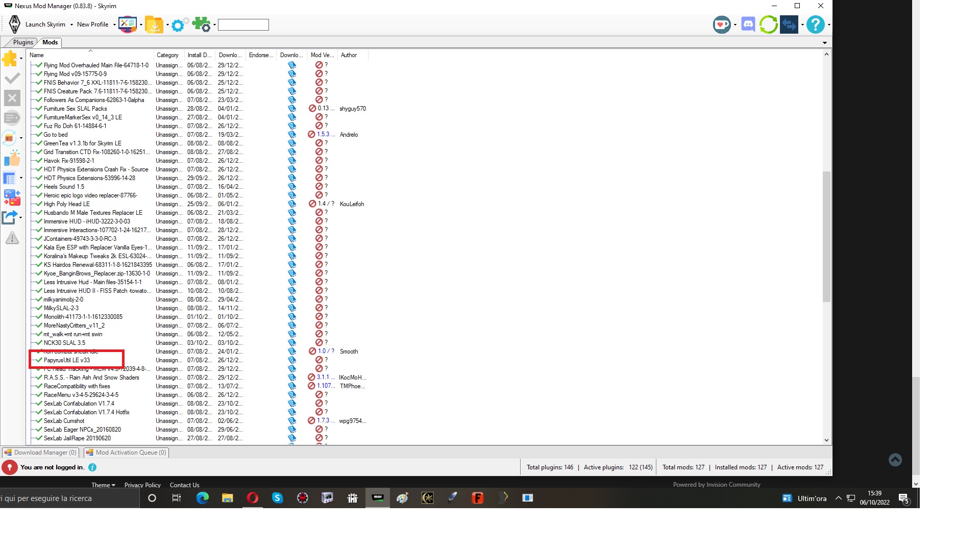This screenshot has height=551, width=980.
Task: Sort by the Category column header
Action: coord(169,55)
